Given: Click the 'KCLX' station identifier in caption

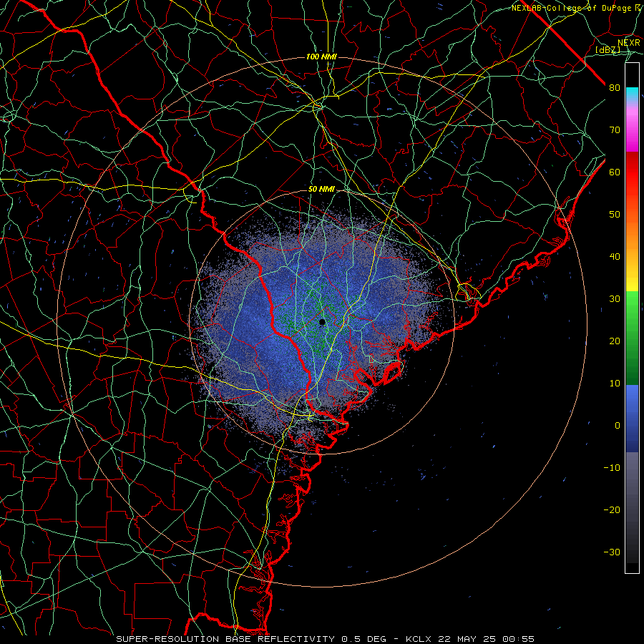Looking at the screenshot, I should tap(419, 639).
